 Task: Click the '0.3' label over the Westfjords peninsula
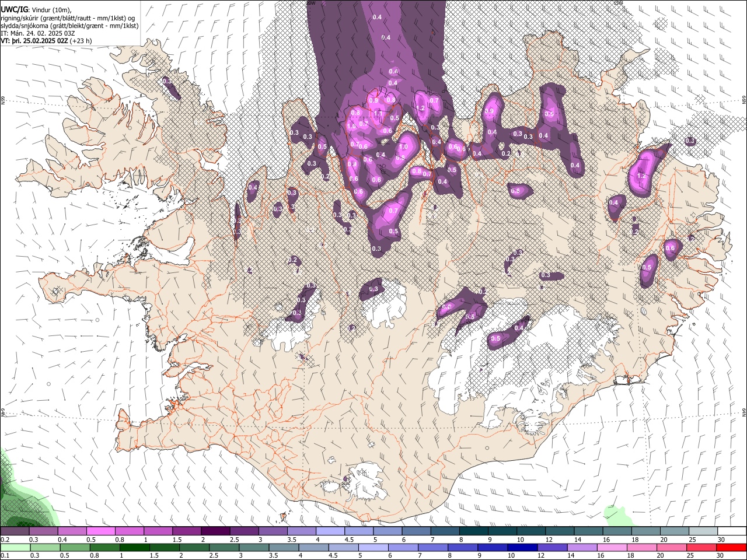pos(167,80)
